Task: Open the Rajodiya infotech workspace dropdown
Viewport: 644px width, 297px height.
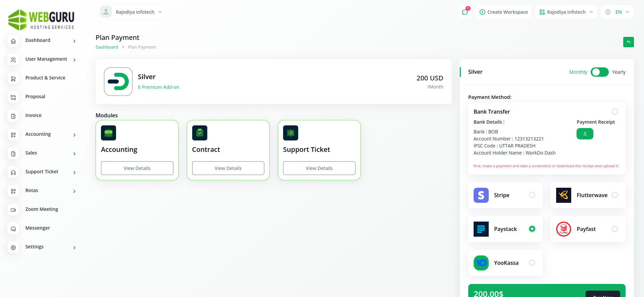Action: tap(566, 12)
